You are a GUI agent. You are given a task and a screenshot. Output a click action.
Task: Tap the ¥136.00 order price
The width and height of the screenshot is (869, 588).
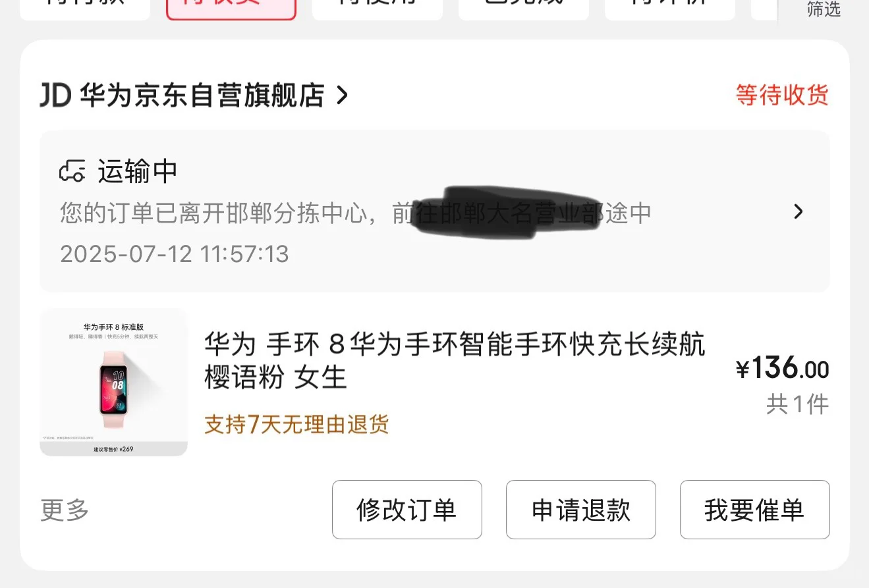tap(783, 368)
